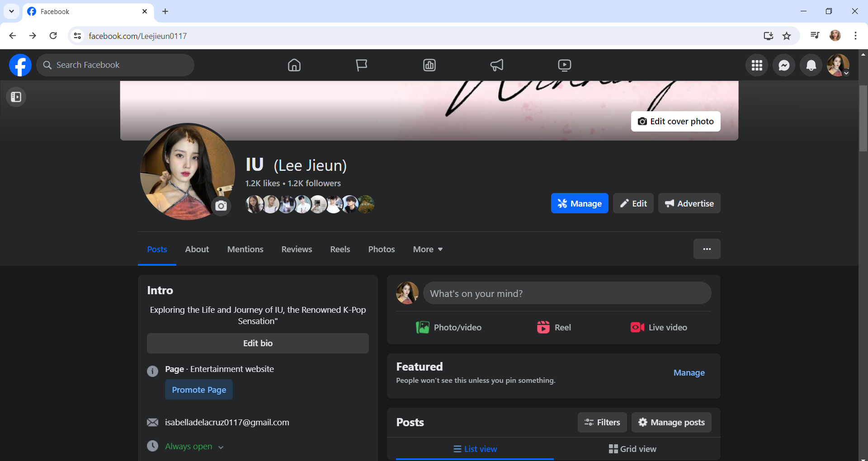The width and height of the screenshot is (868, 461).
Task: Add a Photo/video to a post
Action: (448, 327)
